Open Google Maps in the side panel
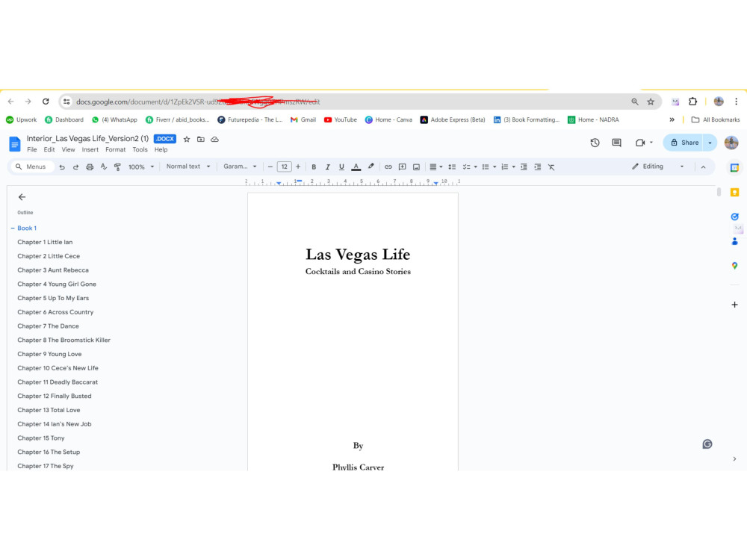The width and height of the screenshot is (747, 560). click(734, 266)
